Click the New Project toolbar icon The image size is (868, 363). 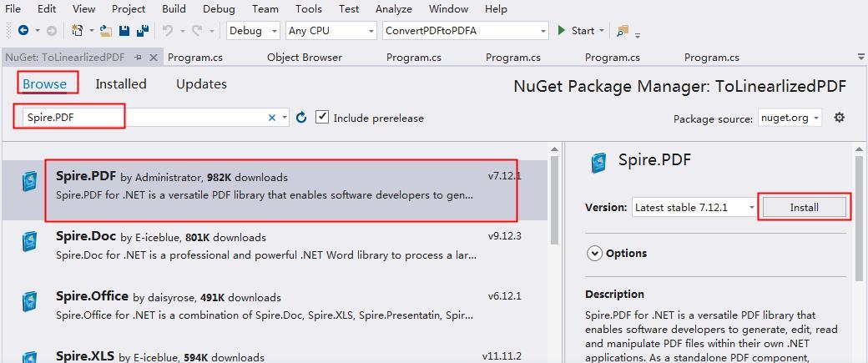[78, 31]
